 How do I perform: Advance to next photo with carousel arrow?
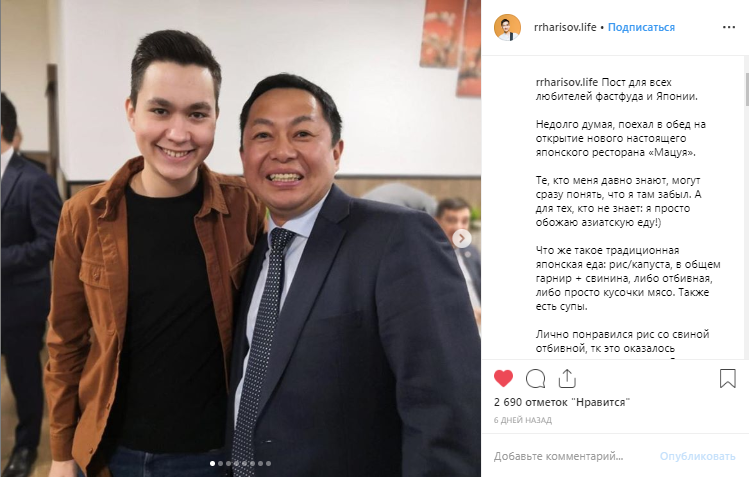tap(461, 238)
